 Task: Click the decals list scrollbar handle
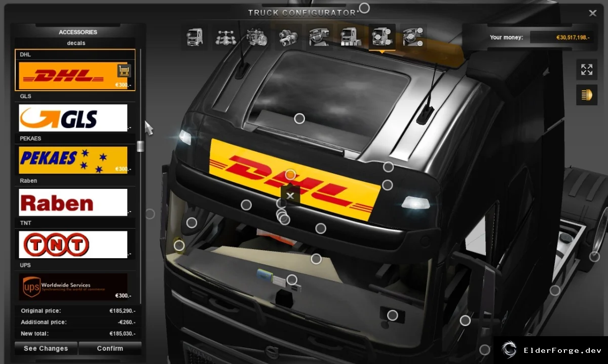coord(140,146)
